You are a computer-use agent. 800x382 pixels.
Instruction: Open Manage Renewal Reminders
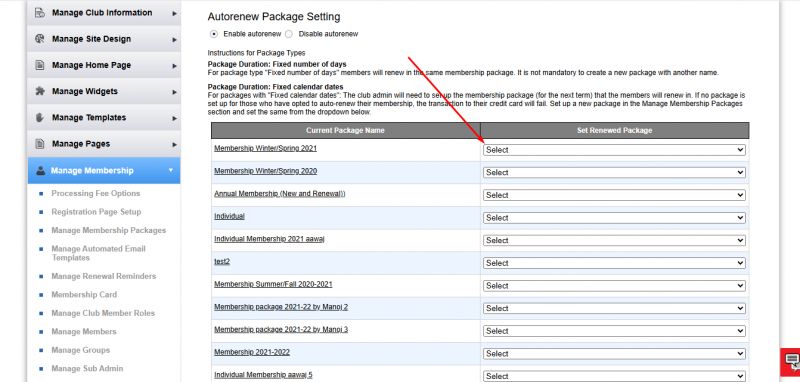104,276
